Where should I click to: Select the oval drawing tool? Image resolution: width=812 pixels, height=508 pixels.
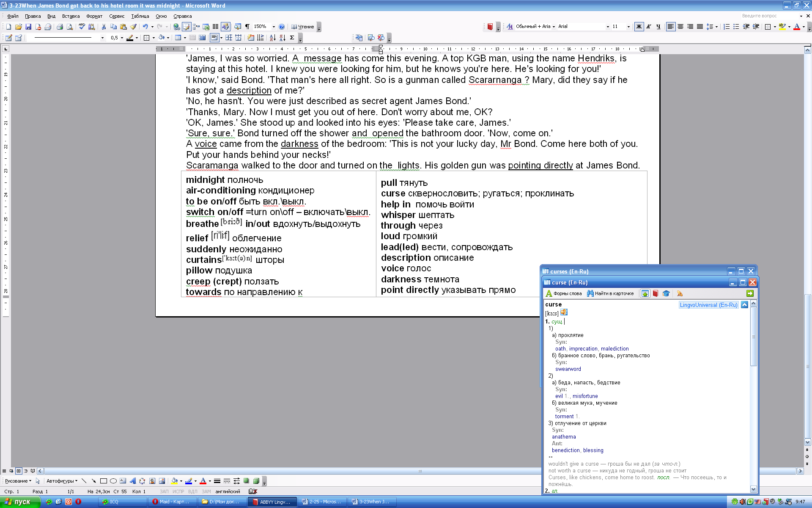113,481
